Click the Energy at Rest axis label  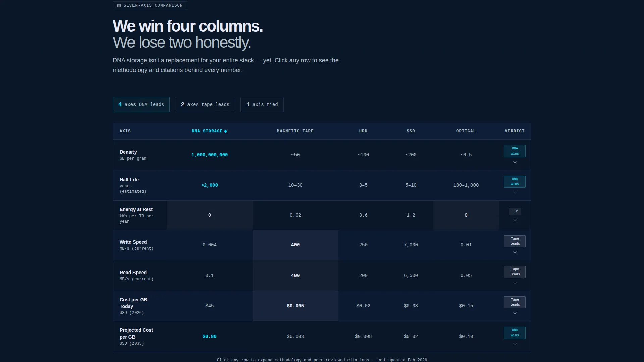pos(136,210)
